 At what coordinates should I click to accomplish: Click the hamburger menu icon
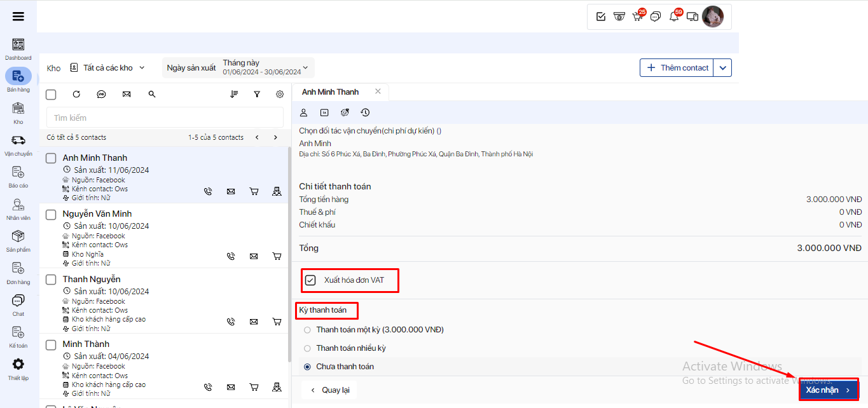click(x=18, y=17)
